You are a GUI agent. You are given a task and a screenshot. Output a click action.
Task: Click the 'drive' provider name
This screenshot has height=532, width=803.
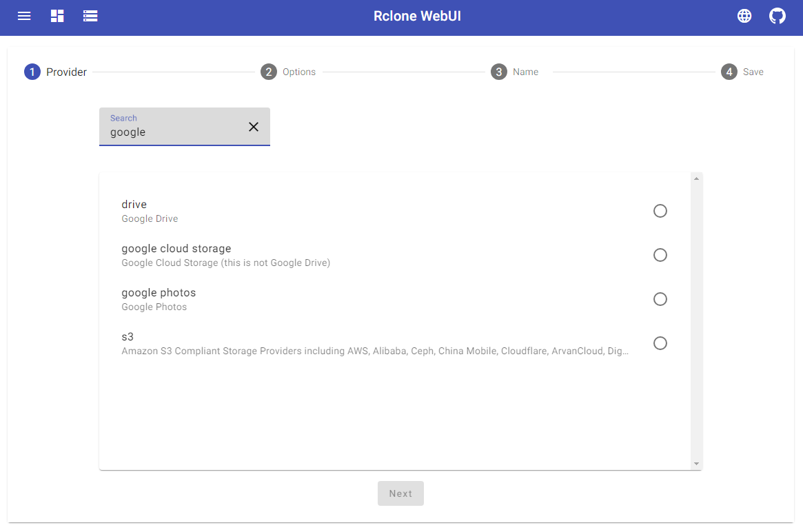(134, 204)
